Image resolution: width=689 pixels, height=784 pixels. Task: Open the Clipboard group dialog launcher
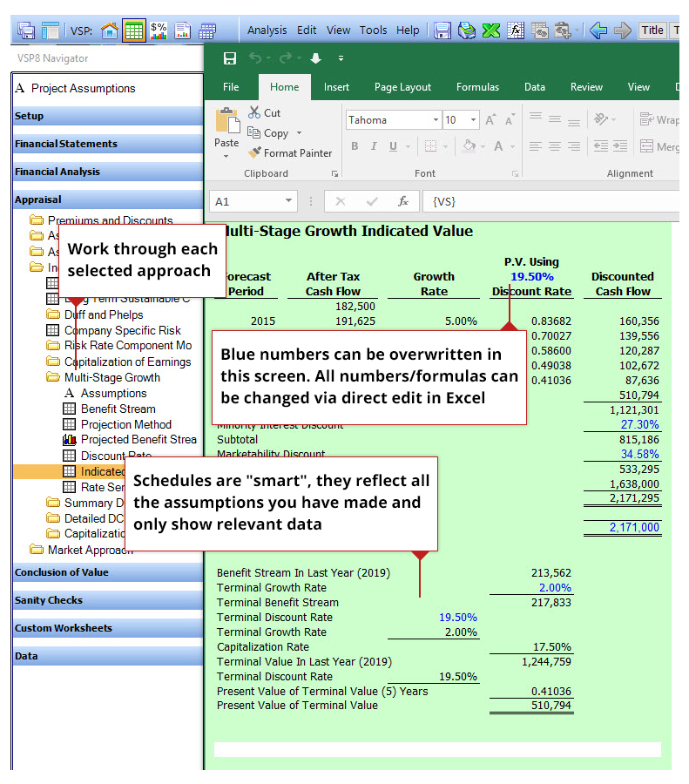click(334, 174)
